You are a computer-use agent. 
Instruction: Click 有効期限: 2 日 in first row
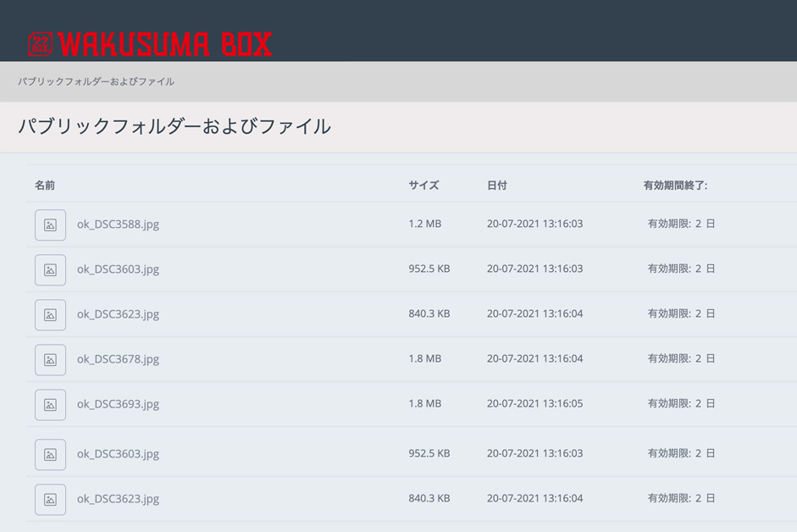[681, 224]
